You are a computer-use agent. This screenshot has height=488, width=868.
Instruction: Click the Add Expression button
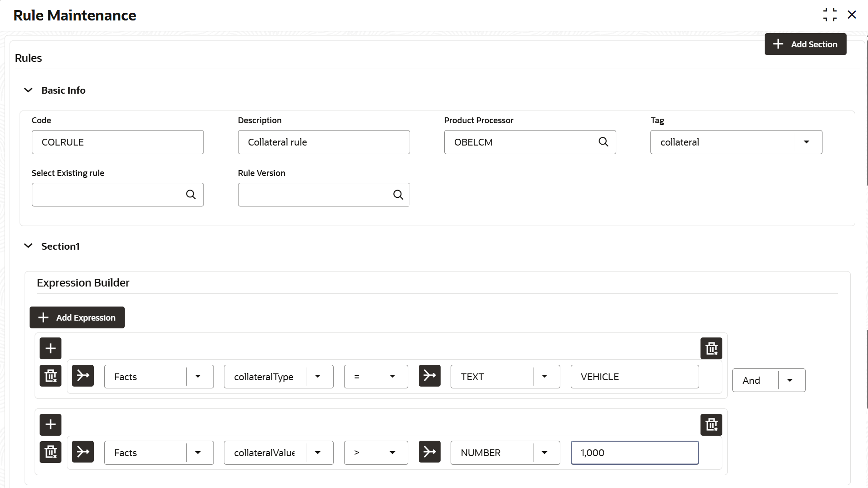77,317
